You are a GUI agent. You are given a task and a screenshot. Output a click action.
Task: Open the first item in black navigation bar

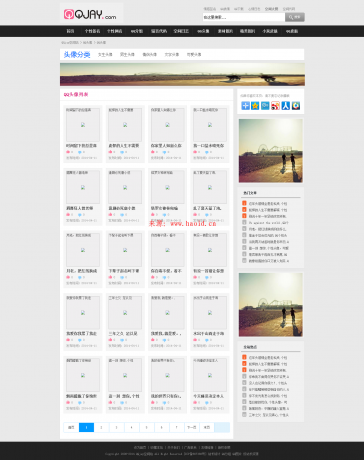tap(70, 31)
